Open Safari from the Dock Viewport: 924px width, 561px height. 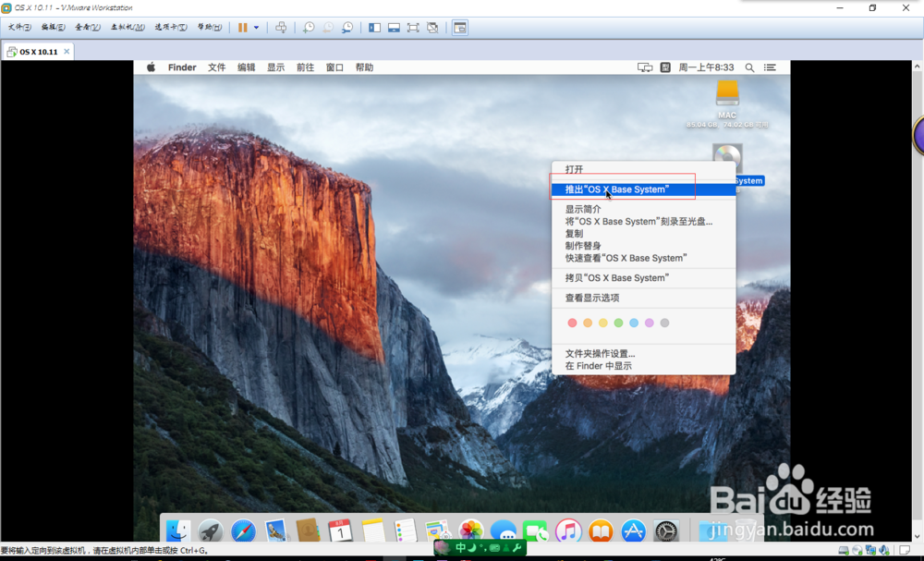(x=243, y=531)
